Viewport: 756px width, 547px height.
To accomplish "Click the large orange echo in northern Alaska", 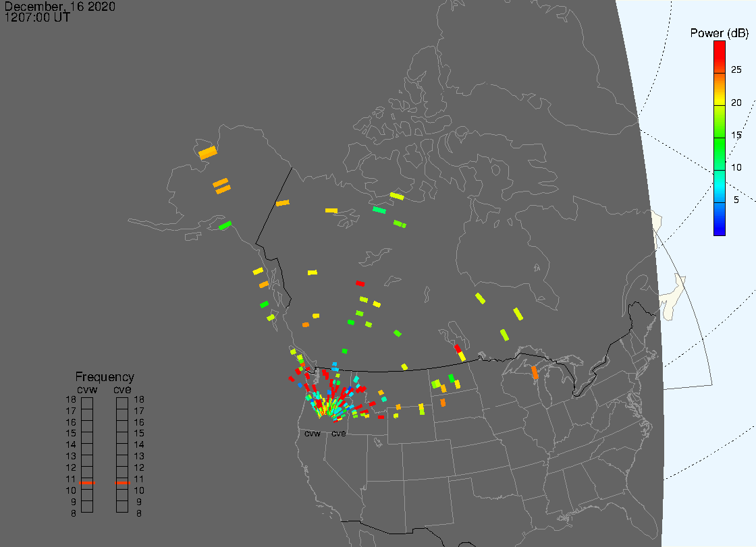I will pos(208,153).
